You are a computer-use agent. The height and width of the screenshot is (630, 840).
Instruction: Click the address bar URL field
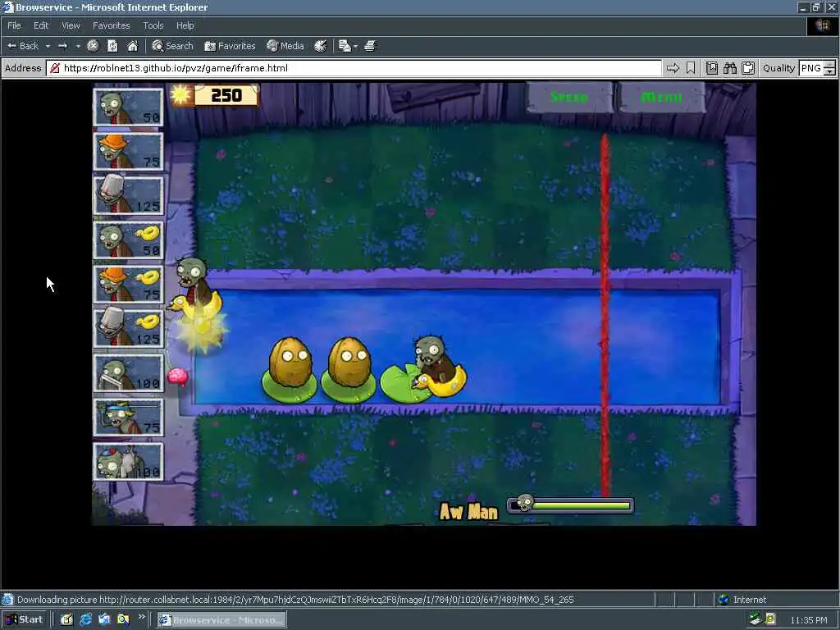click(354, 68)
